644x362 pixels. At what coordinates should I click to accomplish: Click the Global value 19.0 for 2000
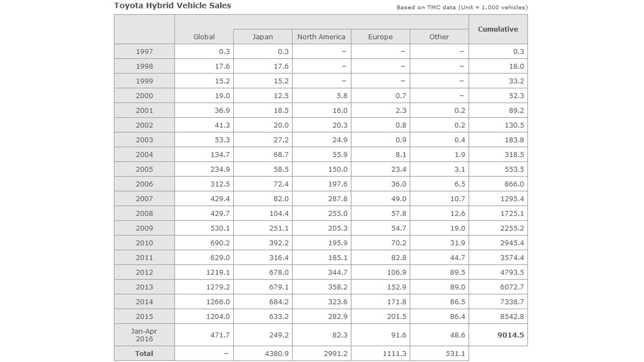[222, 96]
